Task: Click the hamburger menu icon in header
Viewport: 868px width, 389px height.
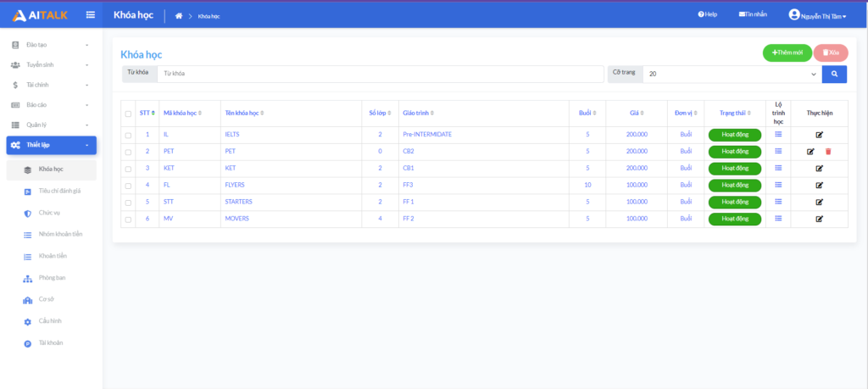Action: (91, 14)
